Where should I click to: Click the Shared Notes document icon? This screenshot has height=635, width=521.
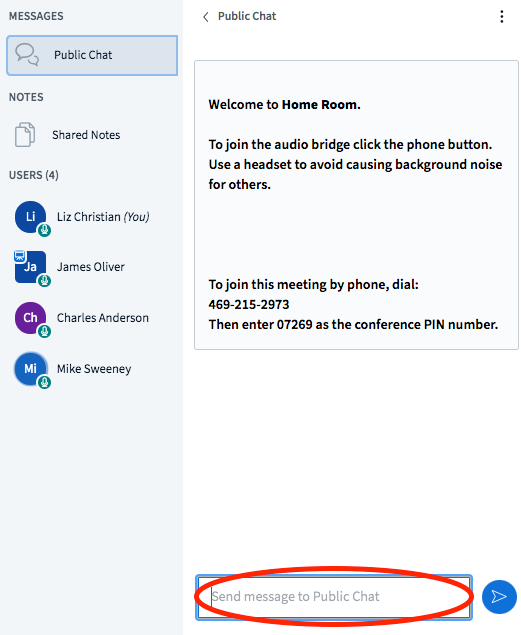[x=25, y=134]
